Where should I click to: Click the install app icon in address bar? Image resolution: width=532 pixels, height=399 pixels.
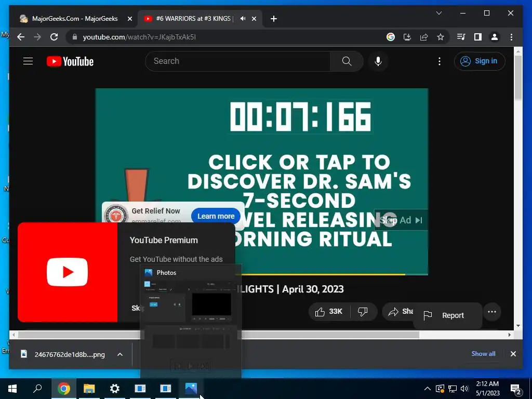pos(407,37)
